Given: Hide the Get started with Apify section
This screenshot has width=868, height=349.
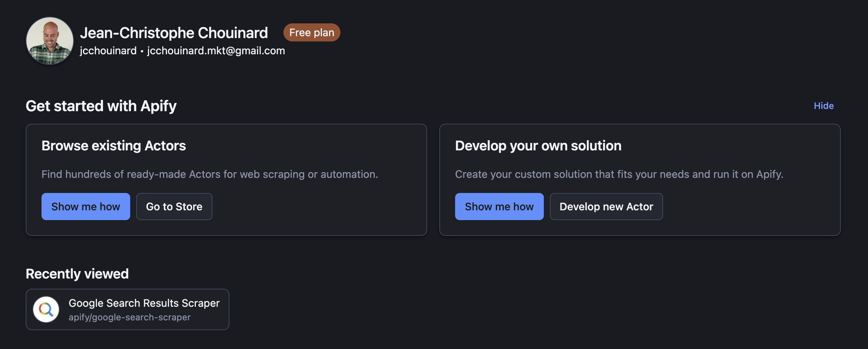Looking at the screenshot, I should pyautogui.click(x=823, y=106).
